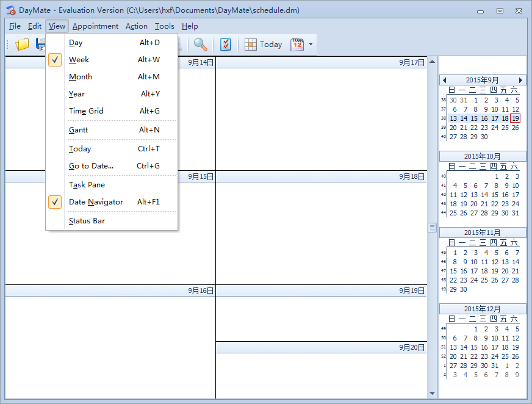Expand the dropdown arrow beside calendar icon

pyautogui.click(x=311, y=44)
